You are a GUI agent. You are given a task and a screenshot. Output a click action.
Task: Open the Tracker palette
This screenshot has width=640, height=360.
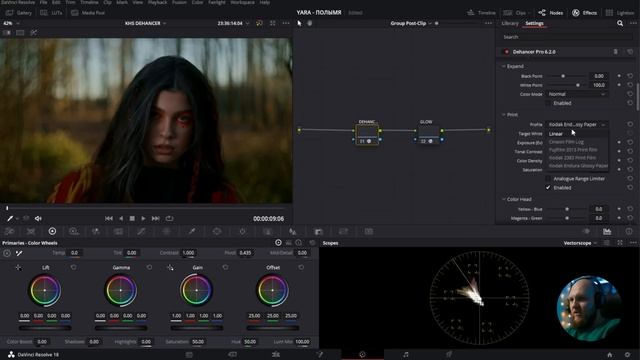coord(242,231)
